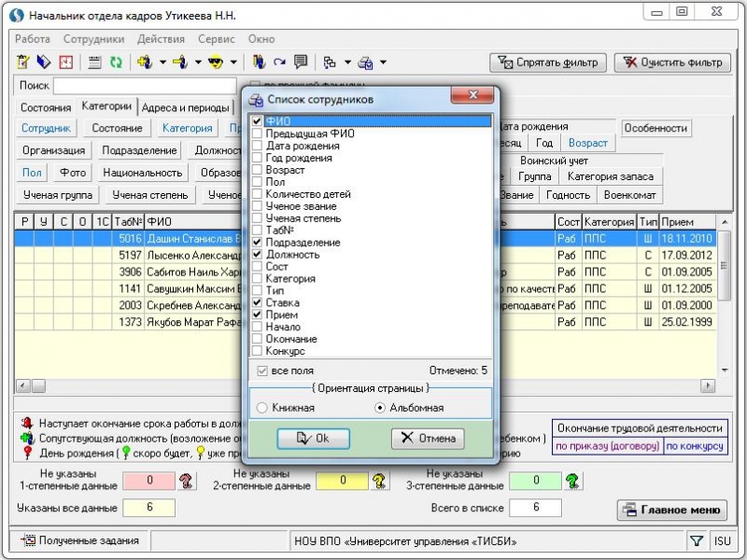Cancel the dialog with Отмена button
The image size is (747, 560).
tap(428, 438)
